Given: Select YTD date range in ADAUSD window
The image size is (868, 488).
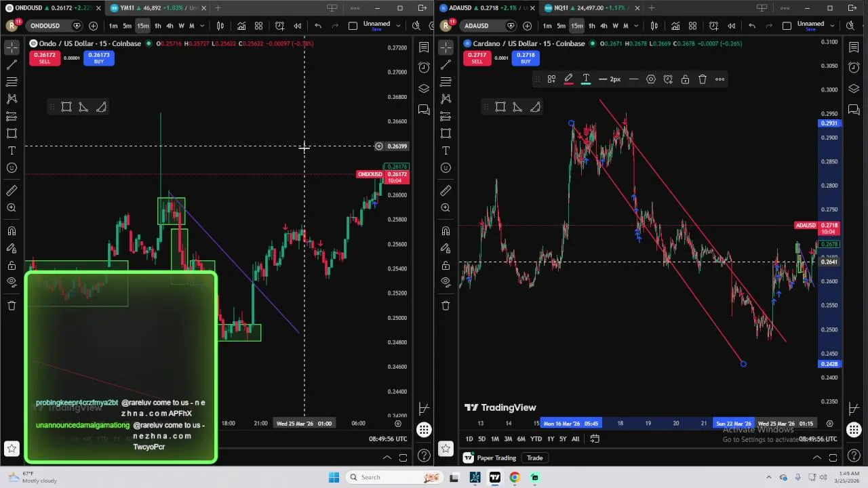Looking at the screenshot, I should [536, 439].
